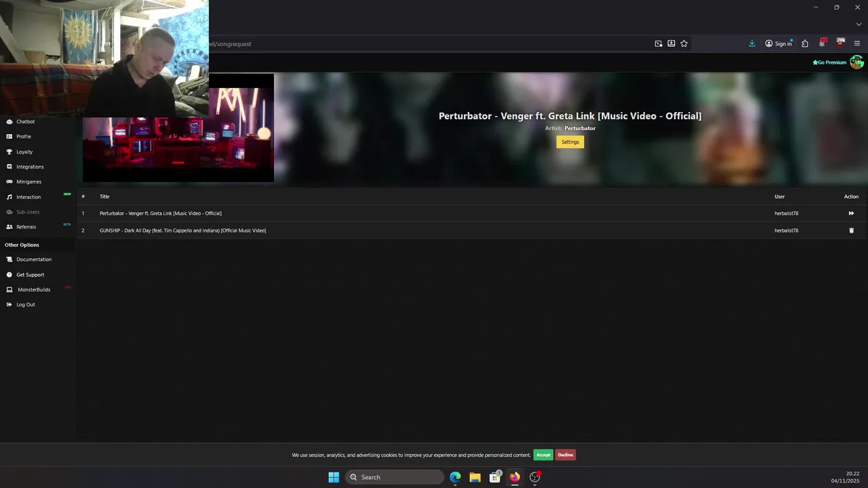Go to Integrations in the sidebar
The height and width of the screenshot is (488, 868).
point(30,167)
